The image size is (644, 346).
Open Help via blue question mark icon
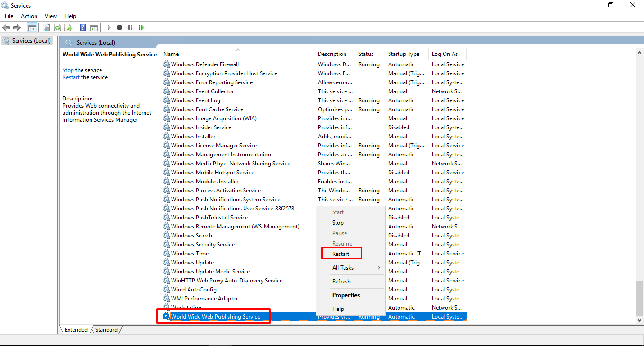[x=82, y=28]
